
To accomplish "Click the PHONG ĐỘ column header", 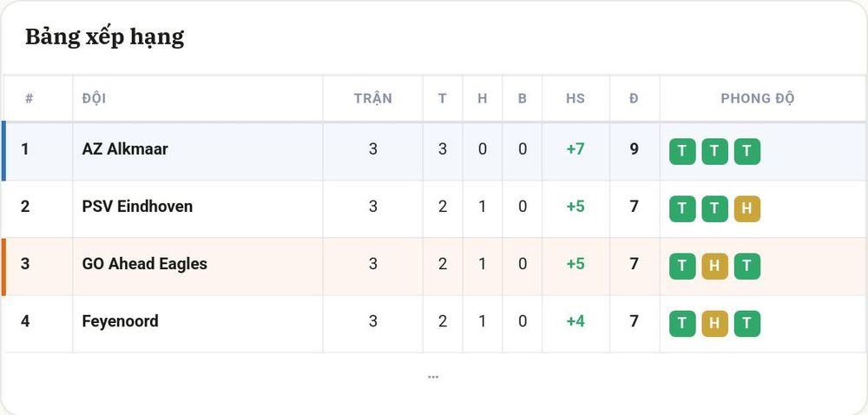I will [x=757, y=98].
